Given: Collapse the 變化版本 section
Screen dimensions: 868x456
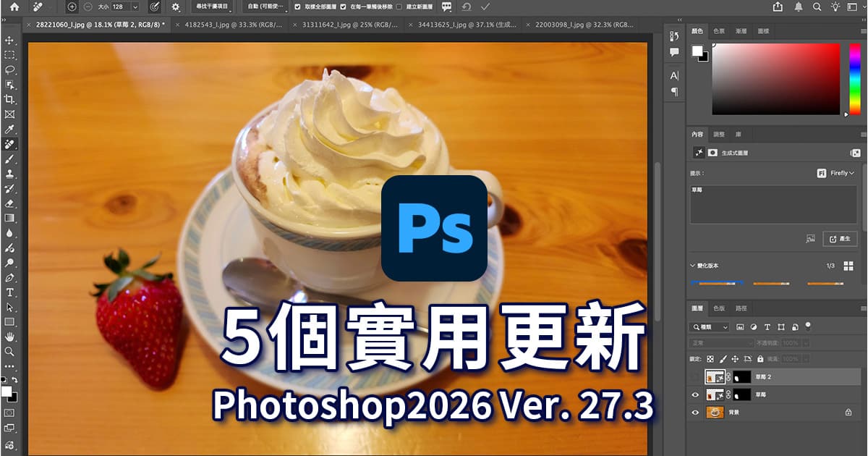Looking at the screenshot, I should (x=693, y=266).
